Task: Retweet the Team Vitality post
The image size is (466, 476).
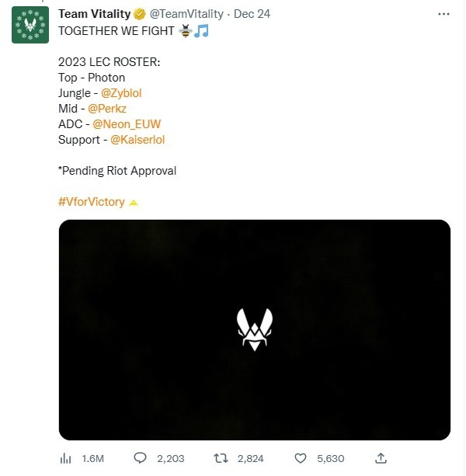Action: (220, 458)
